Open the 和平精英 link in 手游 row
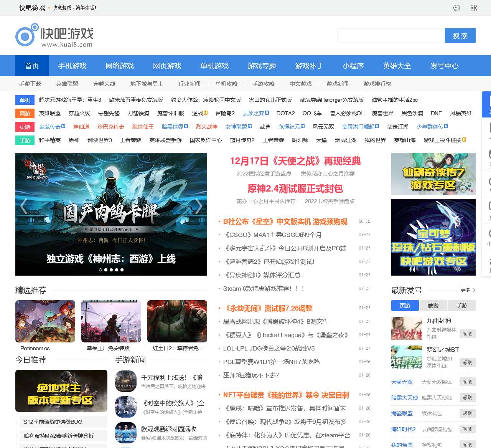This screenshot has width=491, height=448. [50, 140]
